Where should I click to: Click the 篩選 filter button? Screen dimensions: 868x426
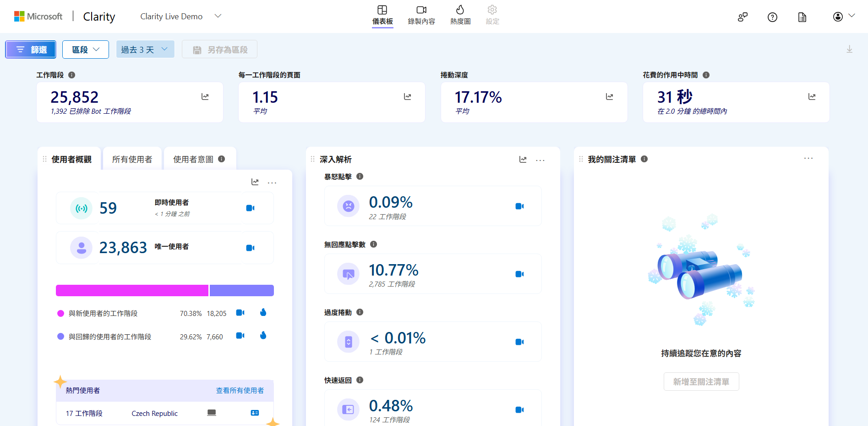pyautogui.click(x=31, y=50)
